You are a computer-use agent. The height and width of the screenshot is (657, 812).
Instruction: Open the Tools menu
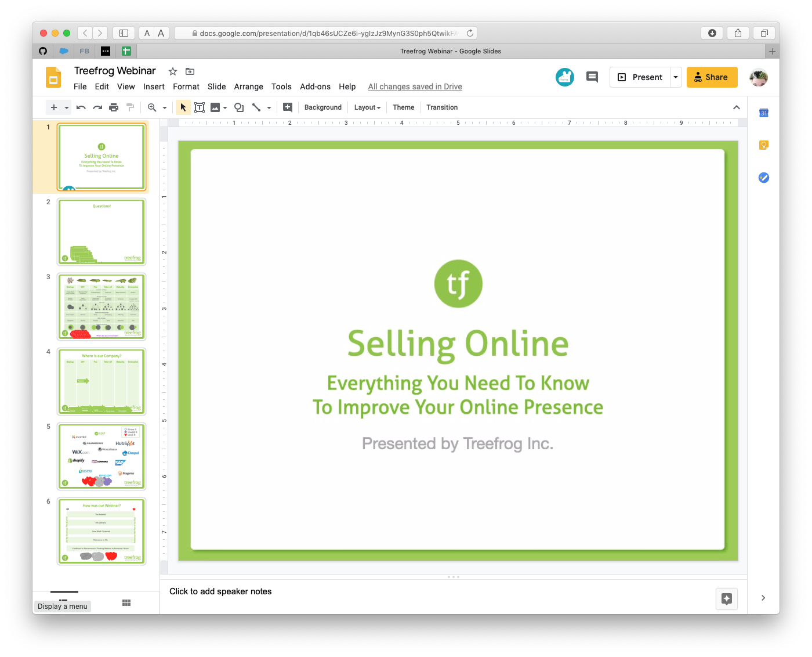click(x=281, y=86)
